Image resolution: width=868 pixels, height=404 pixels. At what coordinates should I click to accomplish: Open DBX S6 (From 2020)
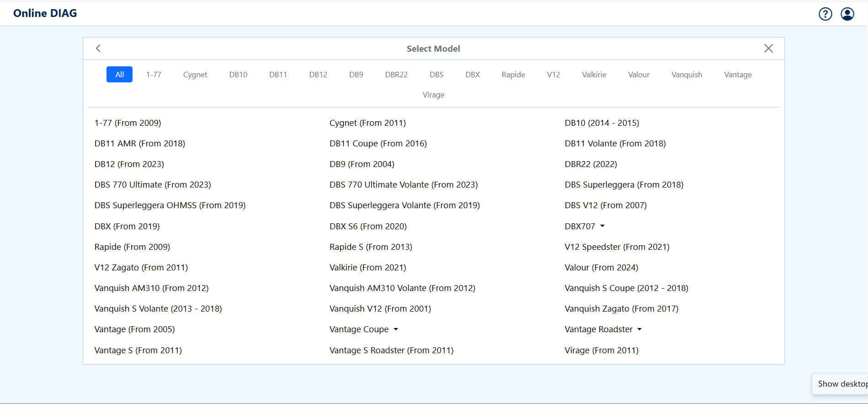[368, 226]
